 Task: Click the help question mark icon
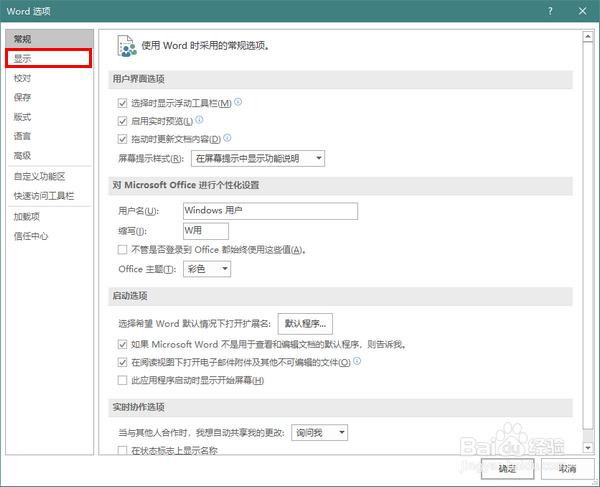[x=550, y=11]
